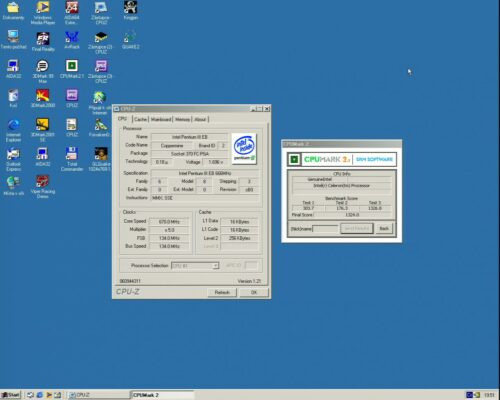Click the Instructions field 'MMX, SSE'
The width and height of the screenshot is (500, 400).
(205, 198)
